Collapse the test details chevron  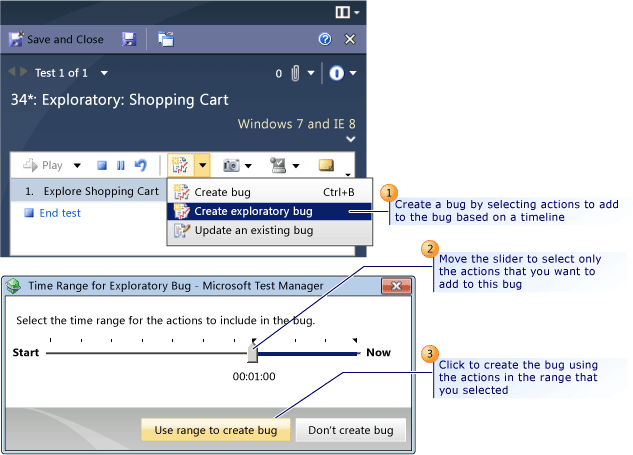pyautogui.click(x=351, y=139)
